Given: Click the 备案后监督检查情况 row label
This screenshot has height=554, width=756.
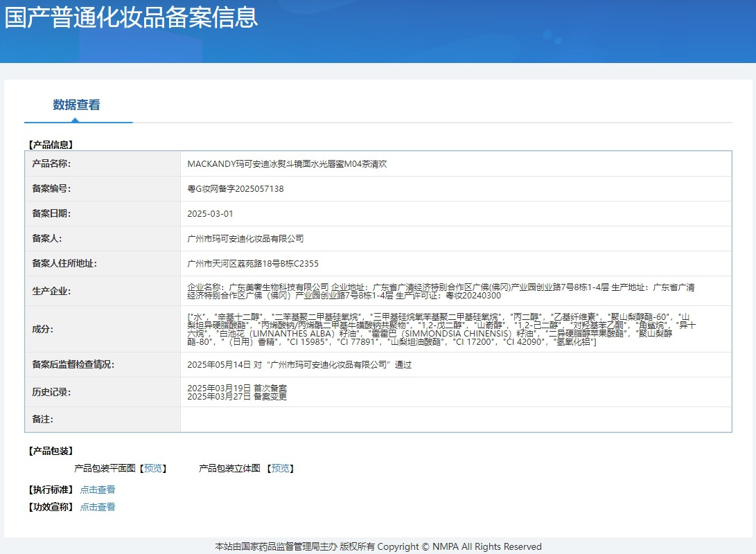Looking at the screenshot, I should click(73, 365).
